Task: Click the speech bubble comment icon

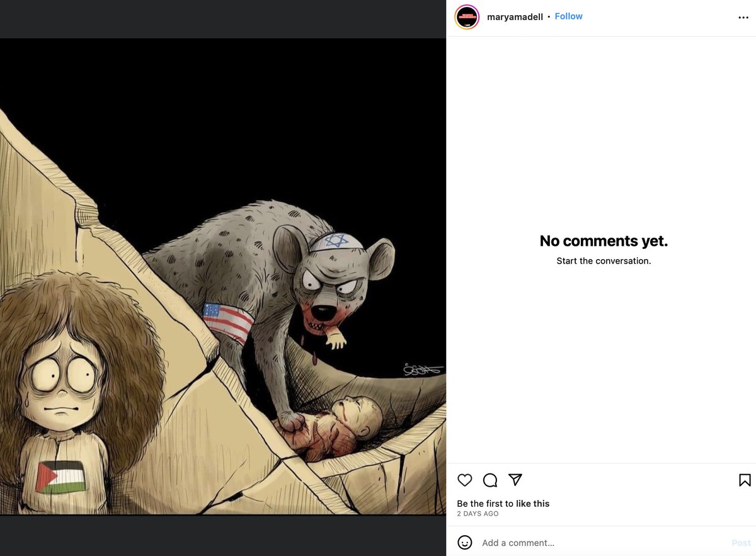Action: [490, 480]
